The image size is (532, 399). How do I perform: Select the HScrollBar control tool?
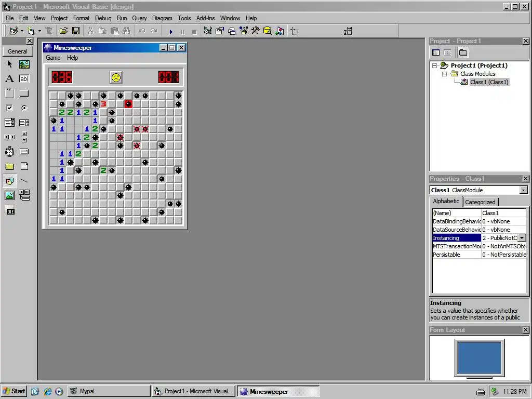pos(9,137)
